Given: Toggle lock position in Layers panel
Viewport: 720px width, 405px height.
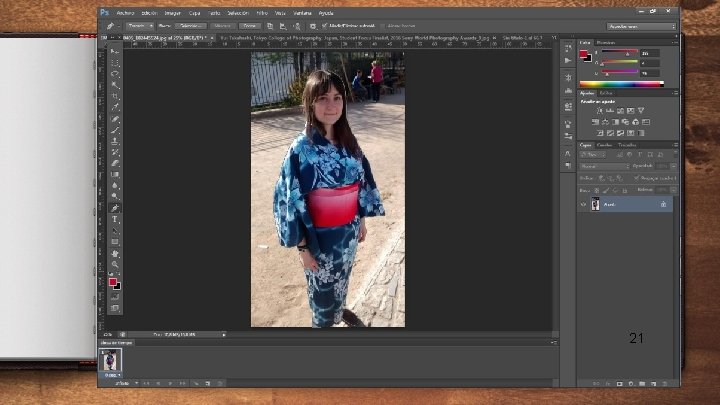Looking at the screenshot, I should tap(615, 190).
